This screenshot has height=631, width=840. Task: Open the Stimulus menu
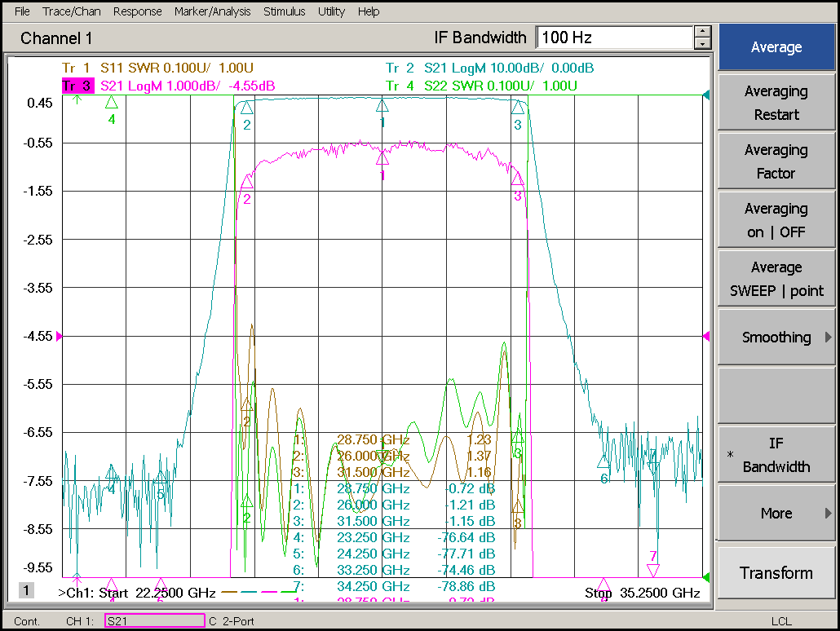(284, 11)
